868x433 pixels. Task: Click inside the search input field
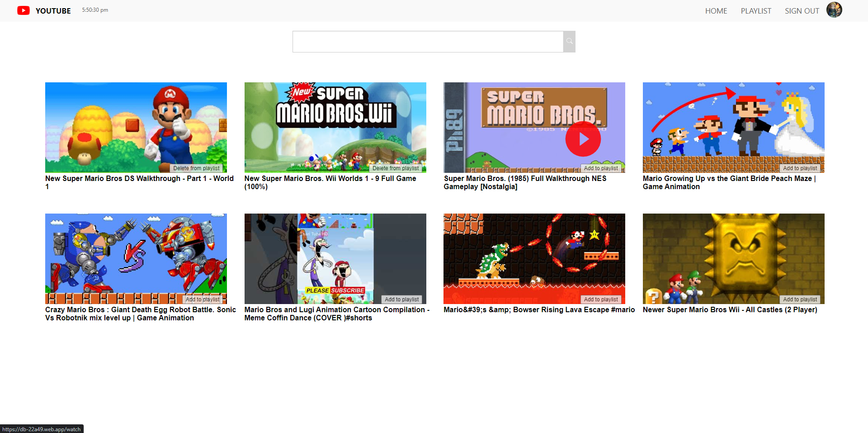tap(427, 41)
